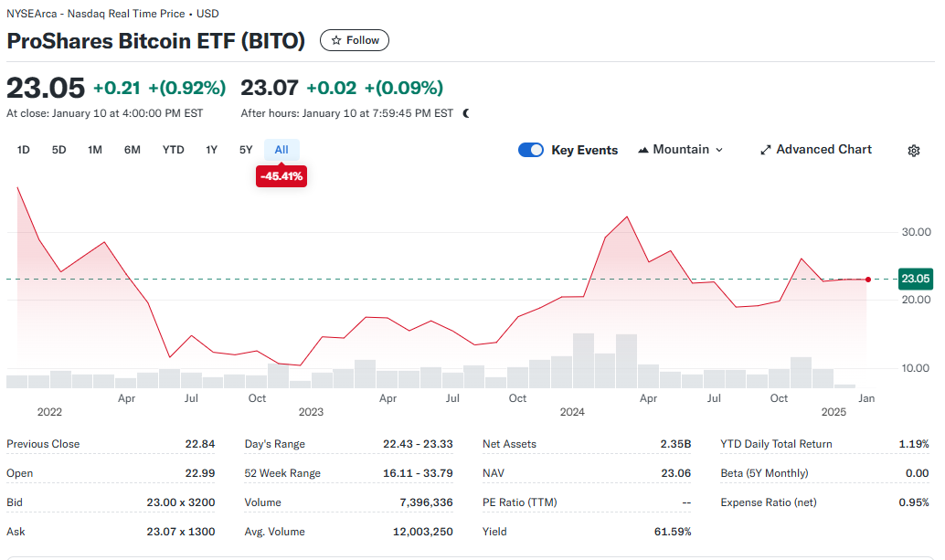Click the chart settings gear icon
Viewport: 945px width, 560px height.
(x=914, y=150)
